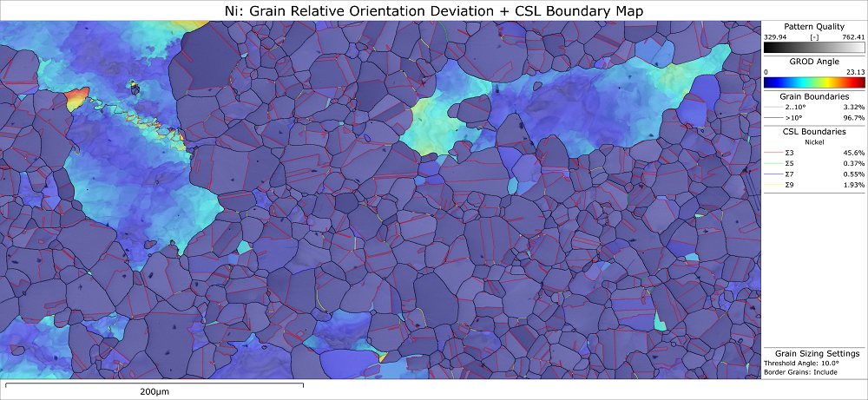Image resolution: width=868 pixels, height=400 pixels.
Task: Click the small orange-red high-deviation grain
Action: [76, 99]
